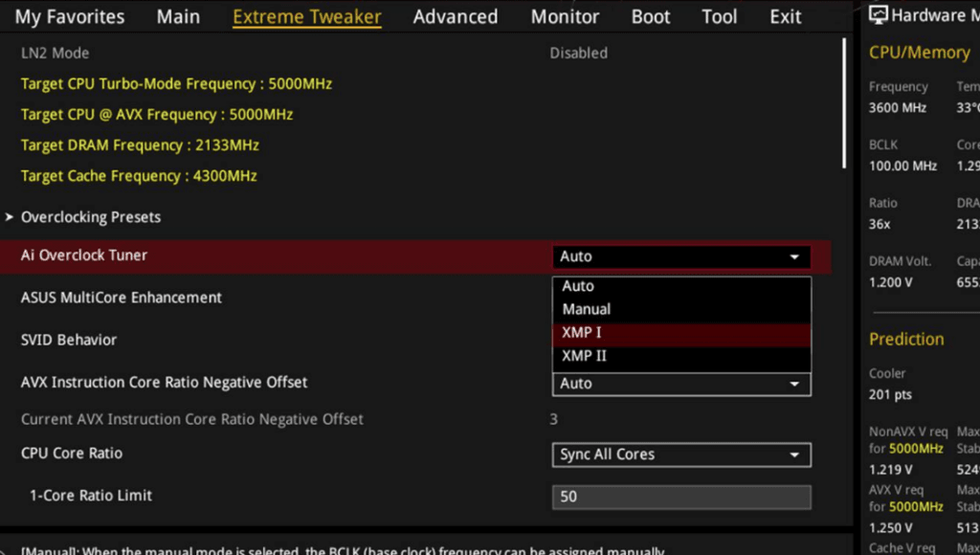Open the Tool tab
The height and width of the screenshot is (555, 980).
click(720, 17)
